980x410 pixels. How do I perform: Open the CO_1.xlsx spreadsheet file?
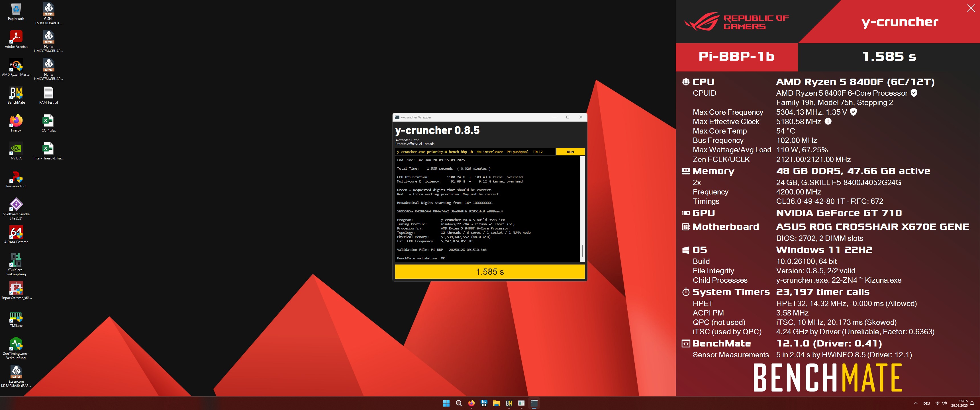(48, 123)
